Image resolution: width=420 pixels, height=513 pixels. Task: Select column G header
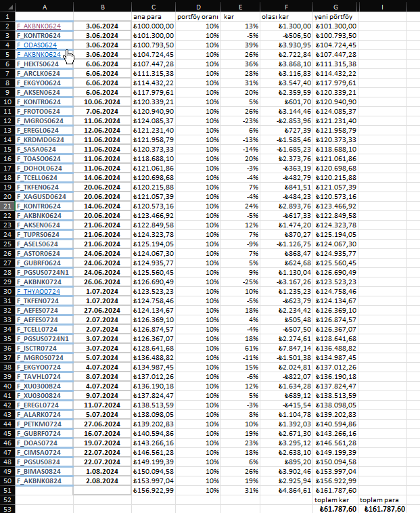coord(335,7)
